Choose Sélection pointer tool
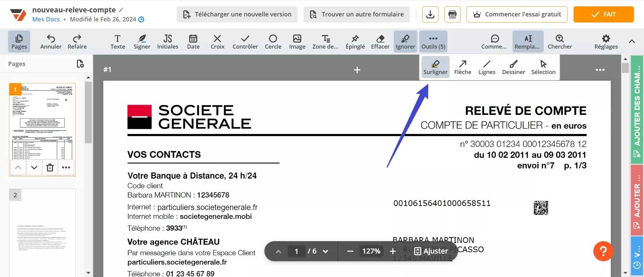This screenshot has width=644, height=277. pos(543,67)
